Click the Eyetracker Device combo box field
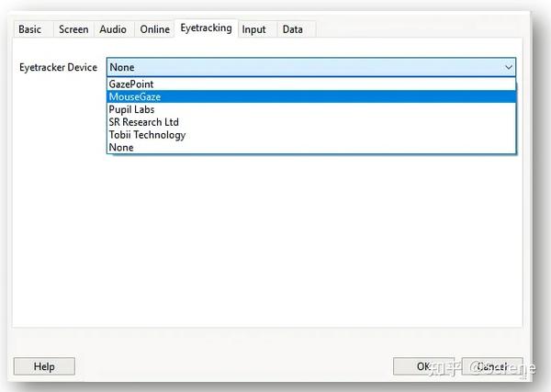The width and height of the screenshot is (551, 392). [311, 67]
